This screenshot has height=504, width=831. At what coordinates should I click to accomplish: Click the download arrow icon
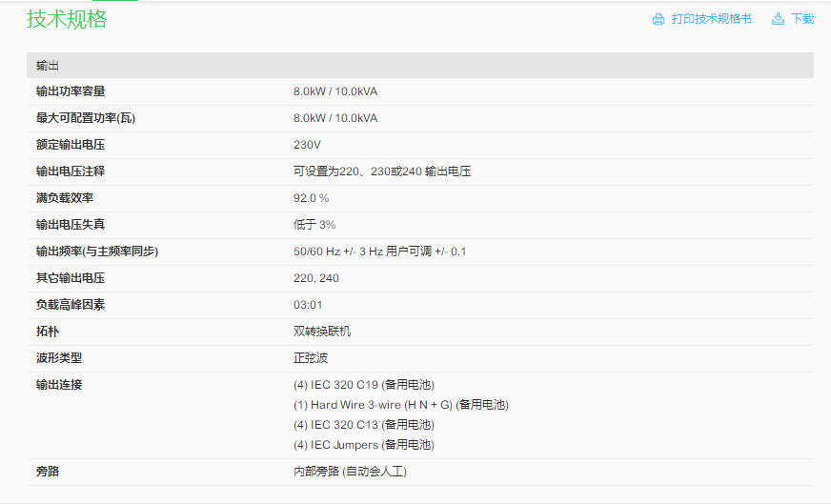pos(778,19)
